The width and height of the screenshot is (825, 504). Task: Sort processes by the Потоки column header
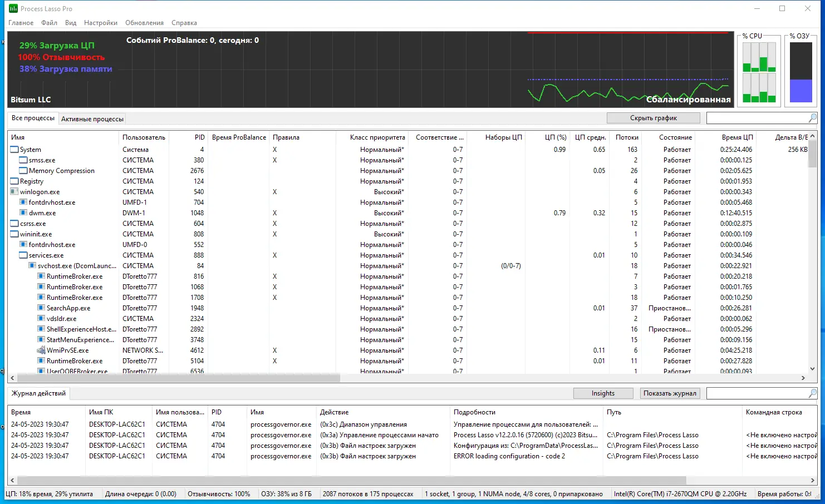627,137
